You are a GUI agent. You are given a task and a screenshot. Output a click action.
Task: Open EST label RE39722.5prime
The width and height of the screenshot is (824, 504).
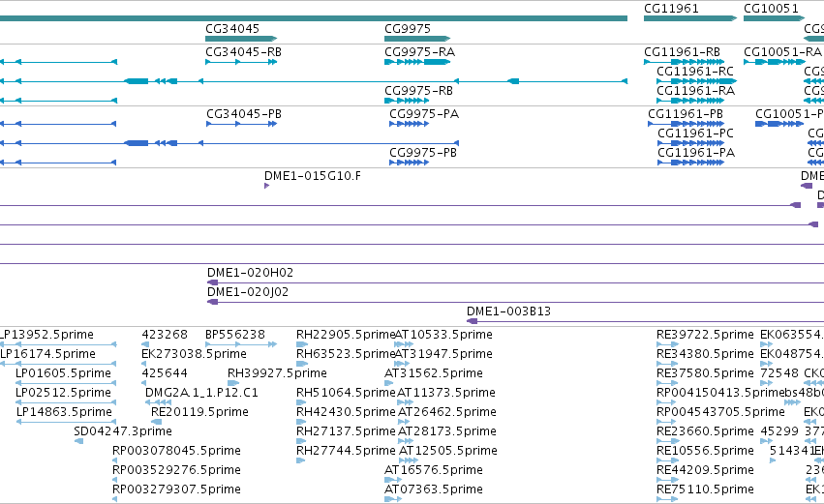tap(705, 335)
